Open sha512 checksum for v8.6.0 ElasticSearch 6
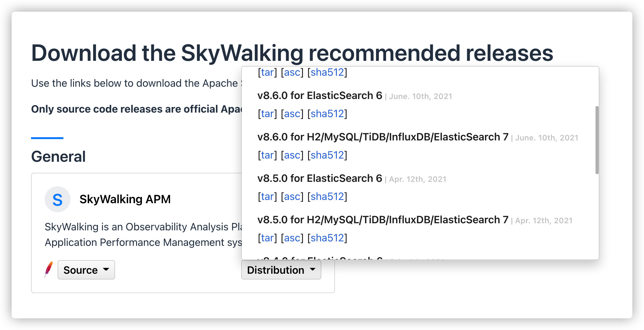644x330 pixels. click(x=327, y=114)
